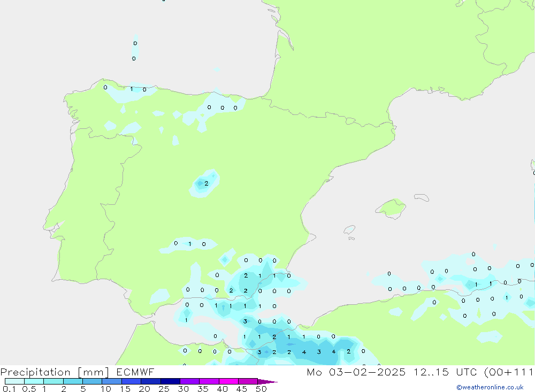Click the ECMWF model label
This screenshot has width=535, height=392.
tap(135, 372)
